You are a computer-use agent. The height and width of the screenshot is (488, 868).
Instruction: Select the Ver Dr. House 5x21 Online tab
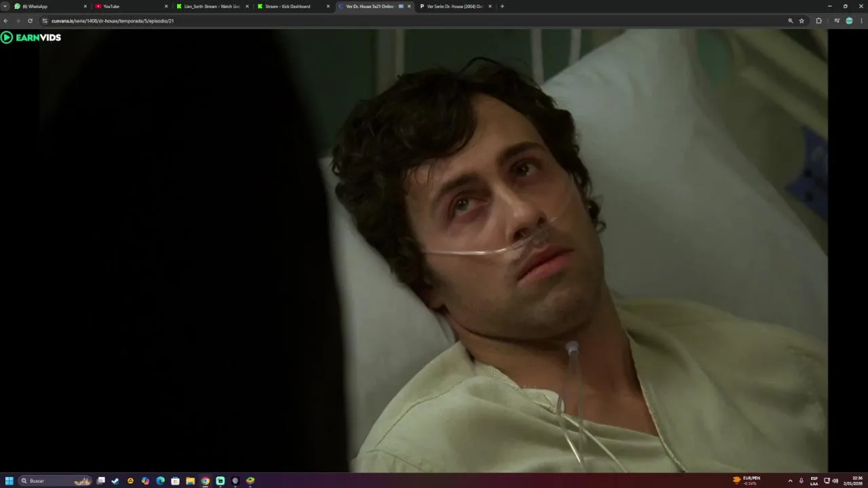tap(374, 6)
